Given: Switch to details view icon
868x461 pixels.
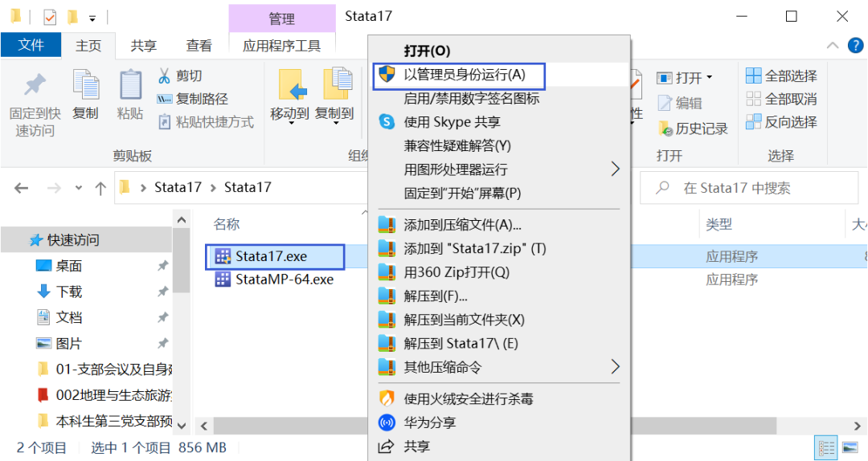Looking at the screenshot, I should [826, 447].
